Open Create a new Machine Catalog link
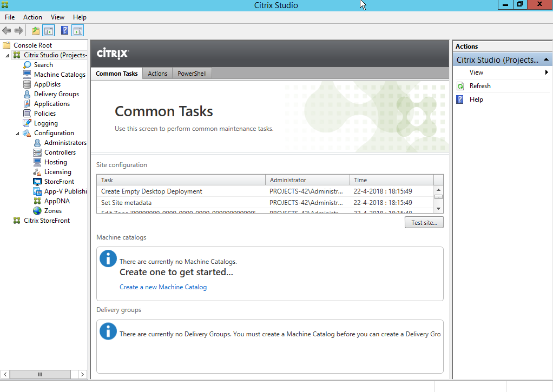The image size is (553, 392). [163, 287]
